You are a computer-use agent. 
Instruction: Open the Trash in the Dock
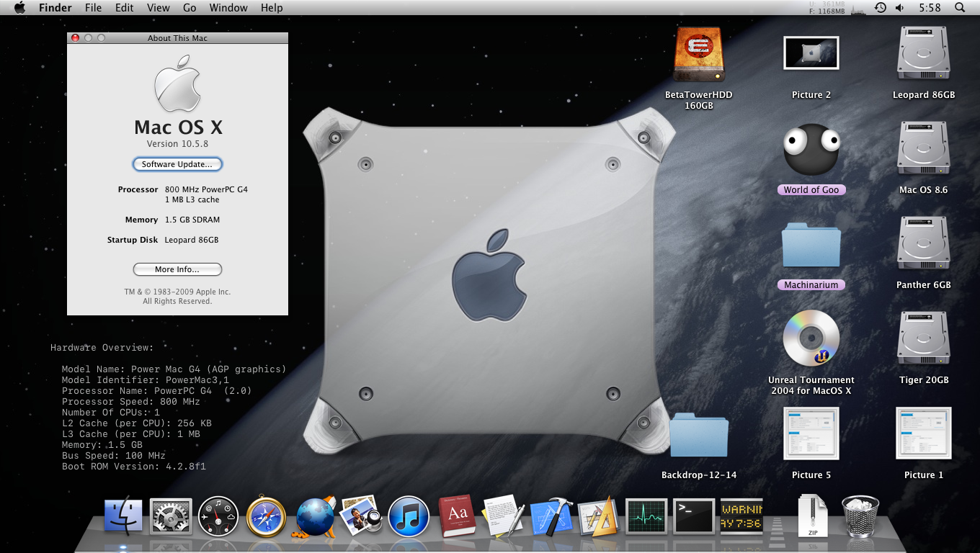click(860, 516)
